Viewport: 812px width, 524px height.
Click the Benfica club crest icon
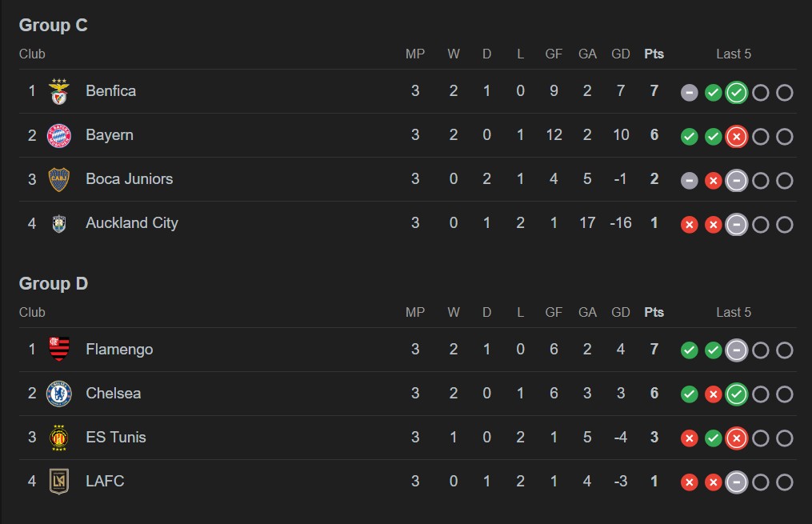point(59,92)
